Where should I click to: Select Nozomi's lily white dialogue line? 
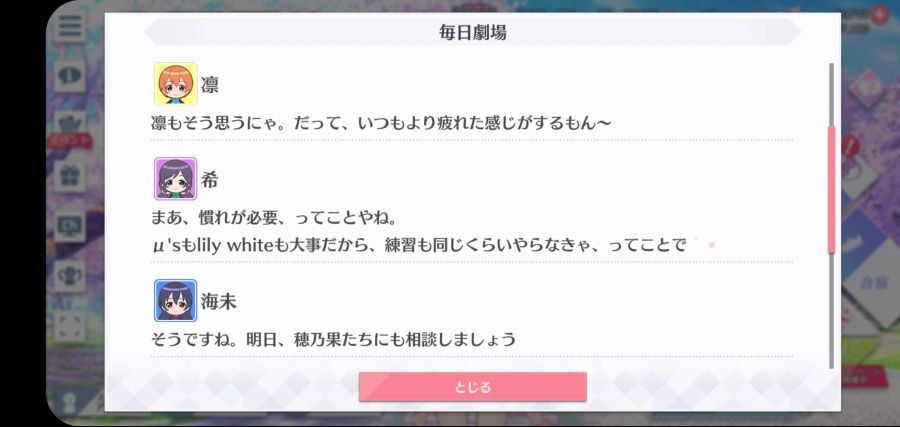point(419,245)
